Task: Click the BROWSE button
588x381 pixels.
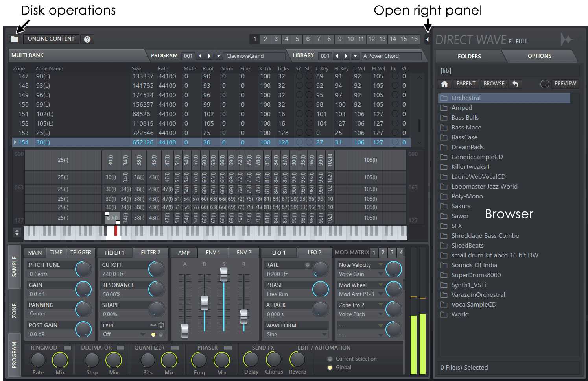Action: click(494, 84)
